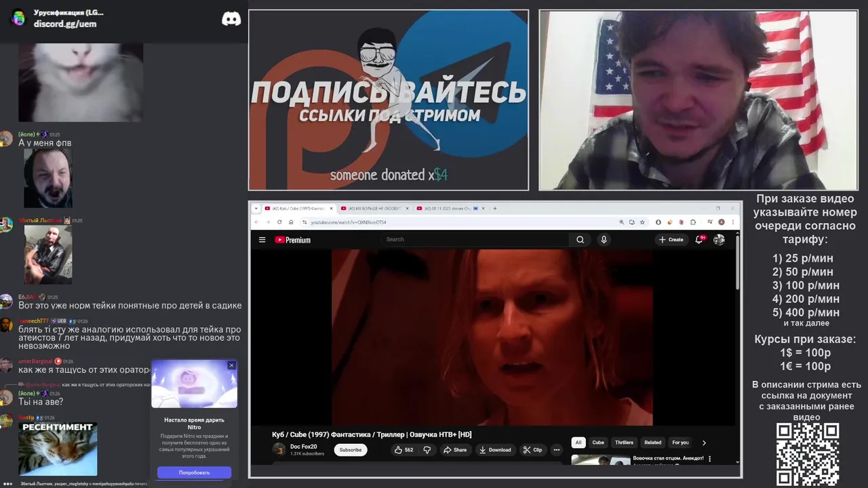Click Discord logo in widget header
868x488 pixels.
pos(231,19)
